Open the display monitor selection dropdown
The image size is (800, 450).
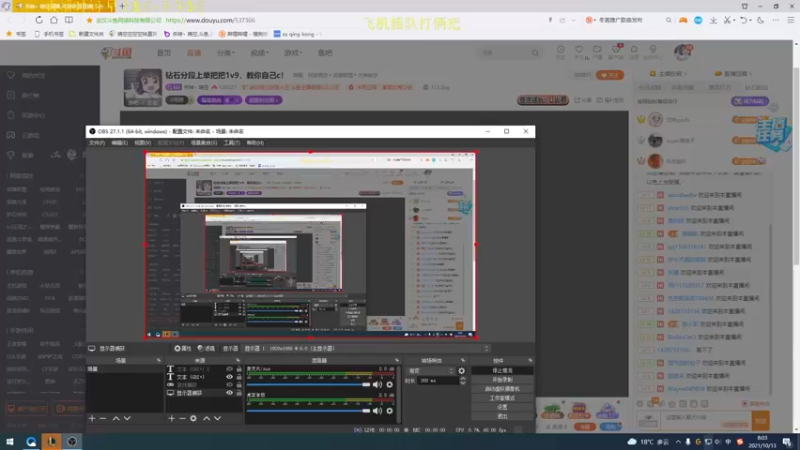point(366,348)
